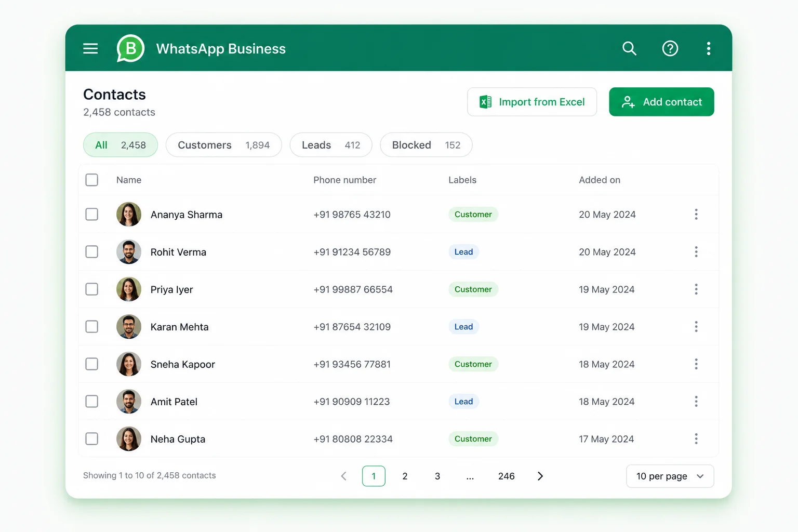Open contact name Rohit Verma
The height and width of the screenshot is (532, 798).
pos(178,252)
